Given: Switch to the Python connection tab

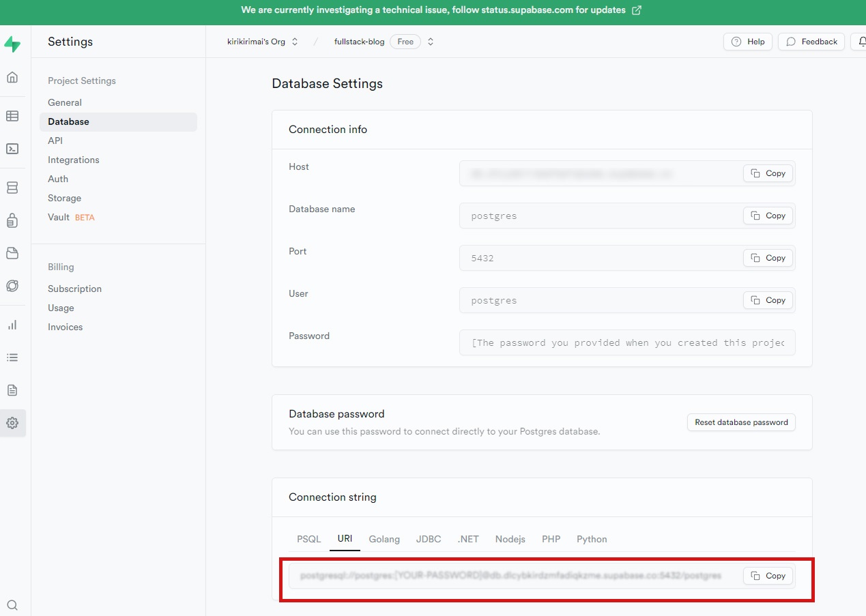Looking at the screenshot, I should [592, 539].
